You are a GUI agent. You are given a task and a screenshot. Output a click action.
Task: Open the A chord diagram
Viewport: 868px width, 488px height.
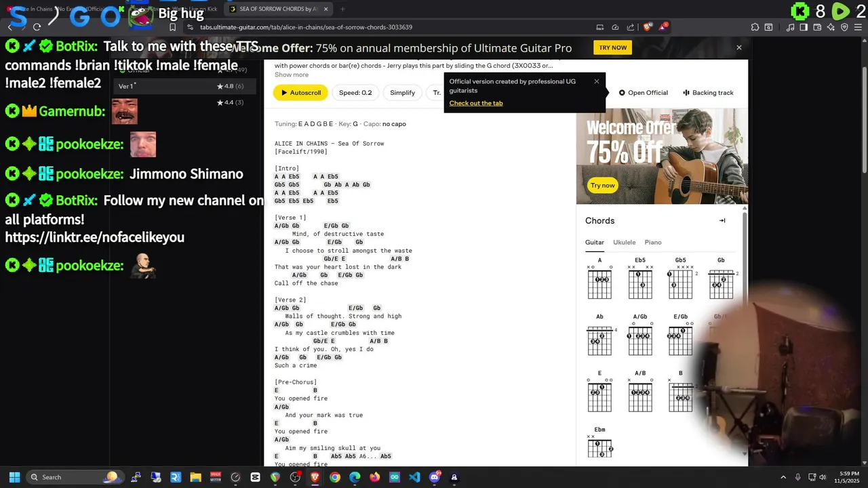point(599,278)
